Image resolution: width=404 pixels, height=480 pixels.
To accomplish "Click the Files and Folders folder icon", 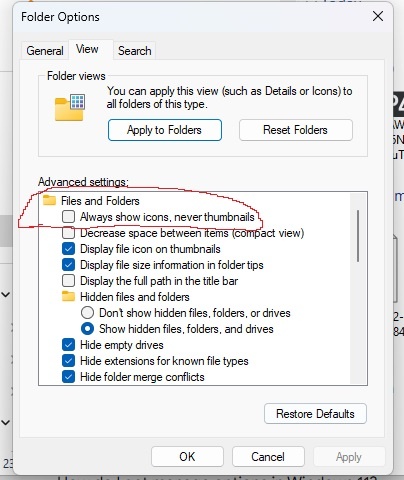I will pos(49,201).
